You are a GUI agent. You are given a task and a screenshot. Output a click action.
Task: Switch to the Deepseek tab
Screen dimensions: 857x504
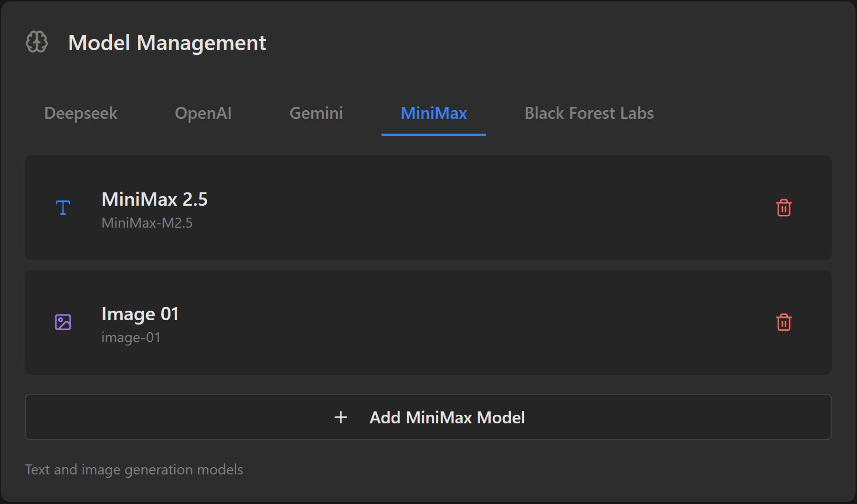(80, 113)
